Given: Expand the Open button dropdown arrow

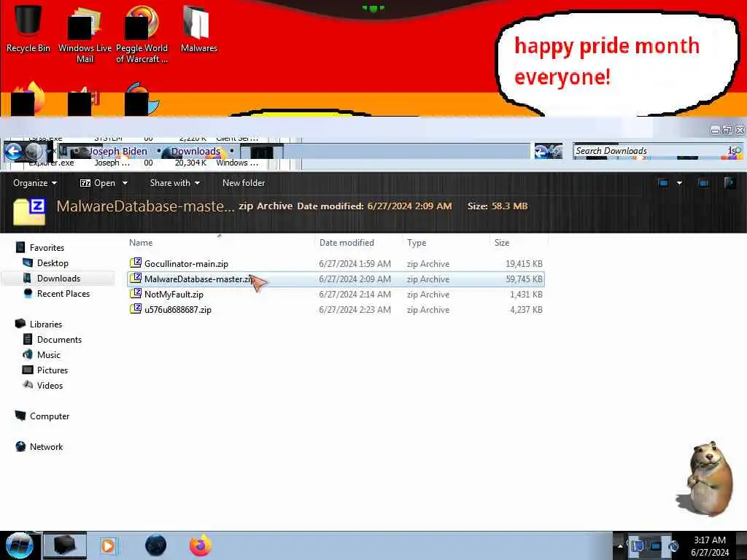Looking at the screenshot, I should coord(125,183).
